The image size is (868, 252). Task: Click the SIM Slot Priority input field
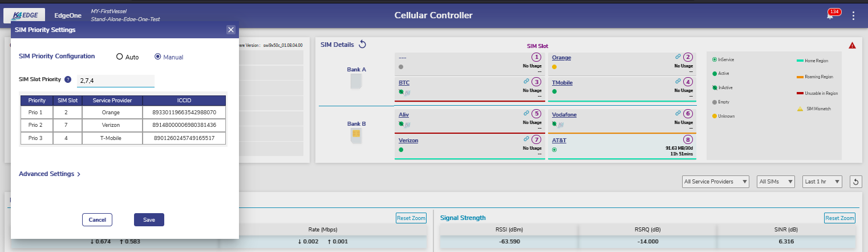point(116,81)
